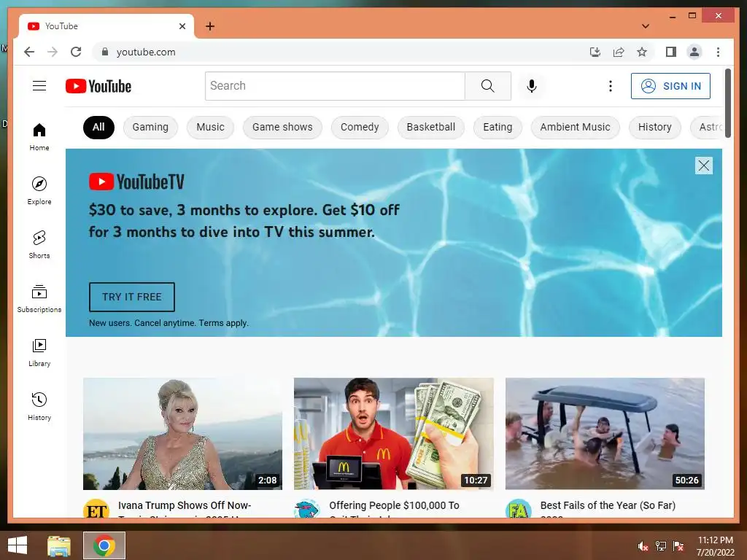Image resolution: width=747 pixels, height=560 pixels.
Task: Click the muted volume tray icon
Action: [x=643, y=545]
